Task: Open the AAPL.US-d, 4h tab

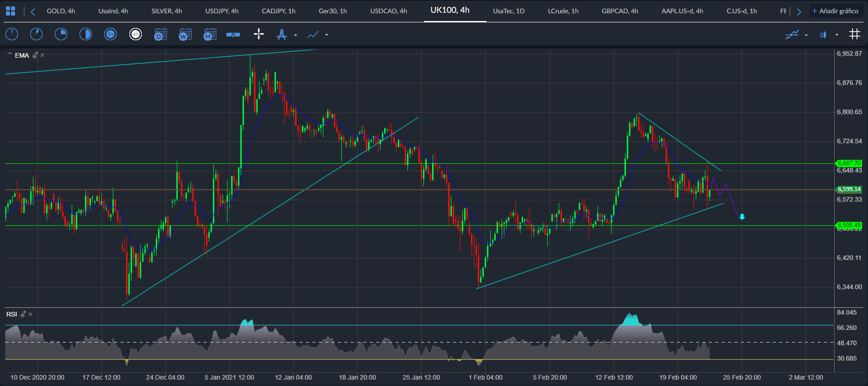Action: (x=682, y=11)
